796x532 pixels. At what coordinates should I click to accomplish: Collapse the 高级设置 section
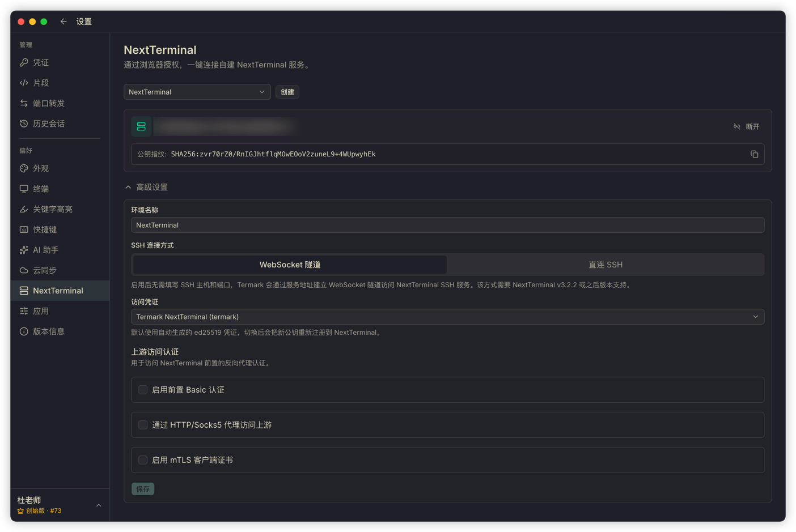point(146,187)
